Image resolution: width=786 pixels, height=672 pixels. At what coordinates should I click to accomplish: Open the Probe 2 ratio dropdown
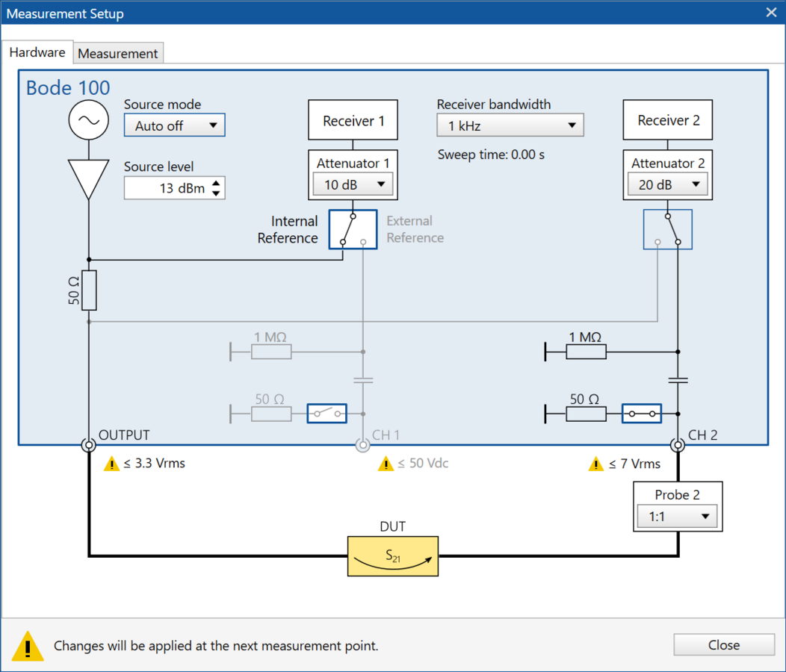(x=677, y=516)
